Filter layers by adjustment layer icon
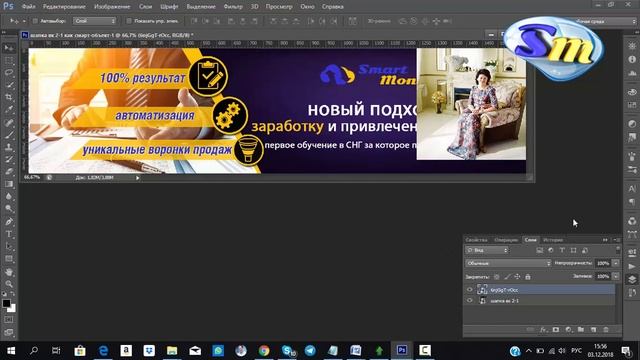The height and width of the screenshot is (360, 640). tap(551, 250)
